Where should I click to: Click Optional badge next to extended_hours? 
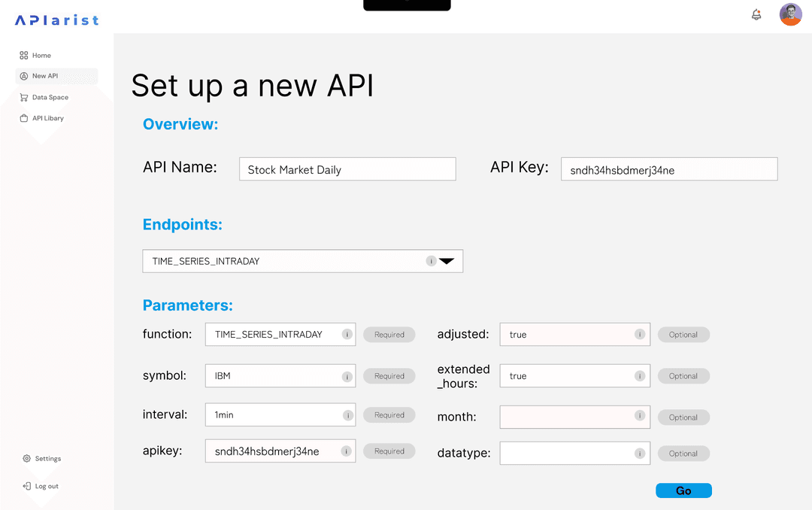(x=683, y=376)
